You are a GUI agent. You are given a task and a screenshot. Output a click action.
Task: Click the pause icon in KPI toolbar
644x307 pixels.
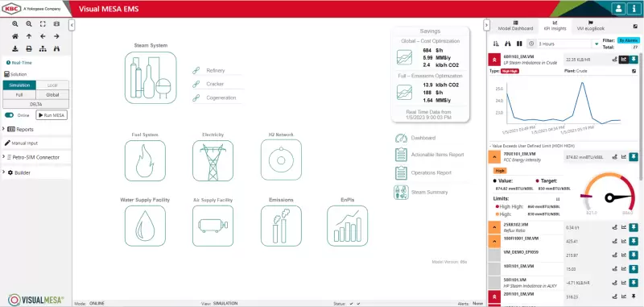coord(519,44)
